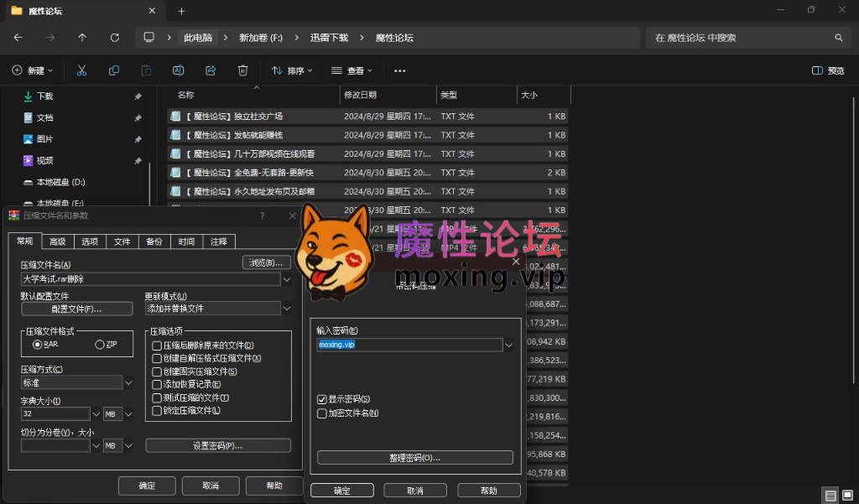Click the Rename icon in Explorer toolbar
Screen dimensions: 859x504
(x=178, y=70)
